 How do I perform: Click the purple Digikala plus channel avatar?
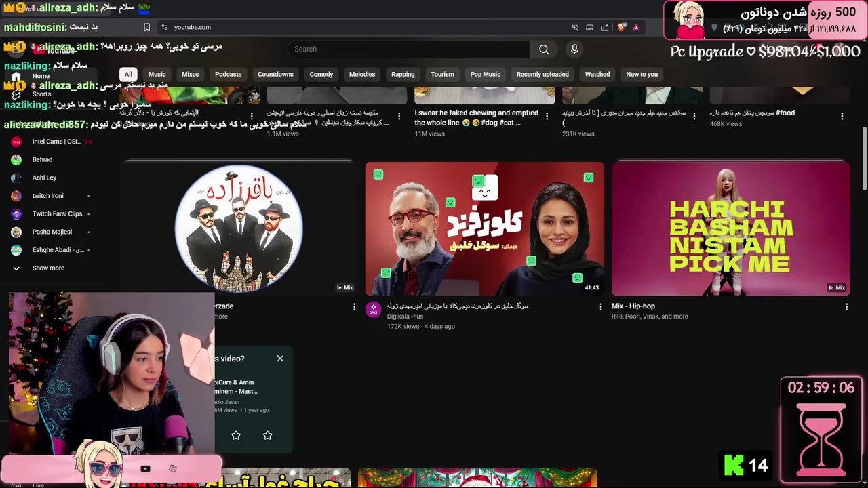[x=373, y=310]
